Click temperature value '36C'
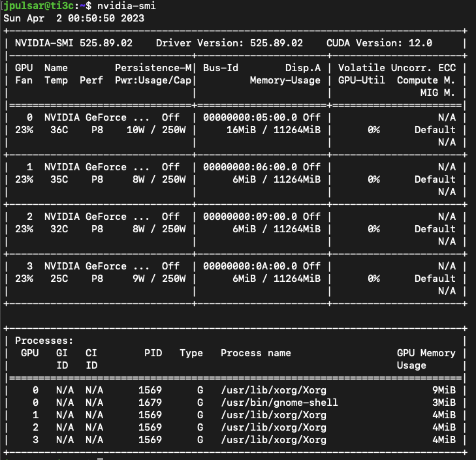The height and width of the screenshot is (460, 476). [x=59, y=130]
